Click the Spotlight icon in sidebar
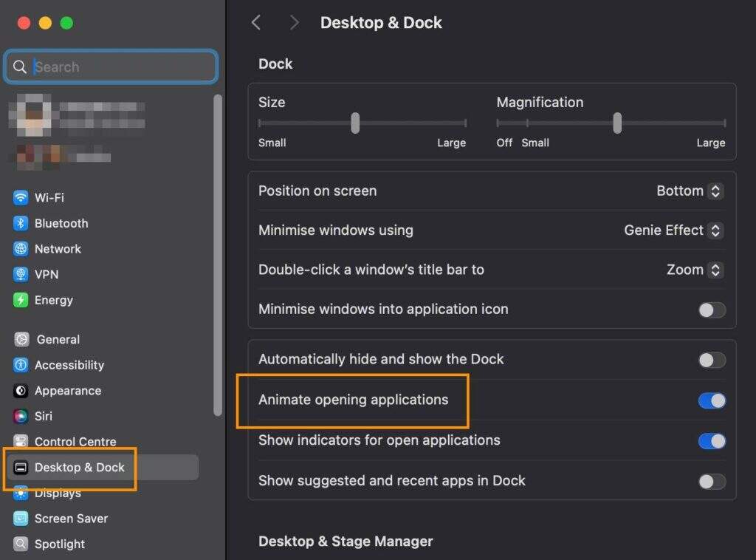 [x=21, y=544]
